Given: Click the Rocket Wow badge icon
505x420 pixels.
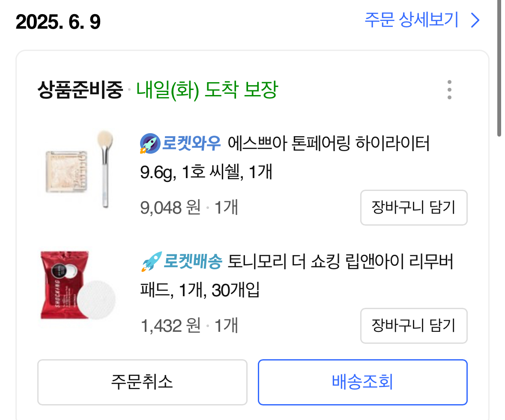Looking at the screenshot, I should click(149, 143).
